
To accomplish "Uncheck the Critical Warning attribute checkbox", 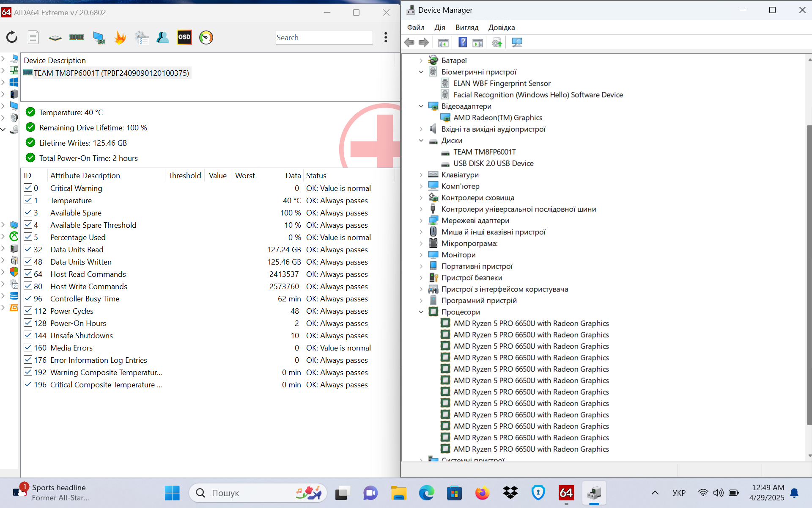I will [x=28, y=188].
